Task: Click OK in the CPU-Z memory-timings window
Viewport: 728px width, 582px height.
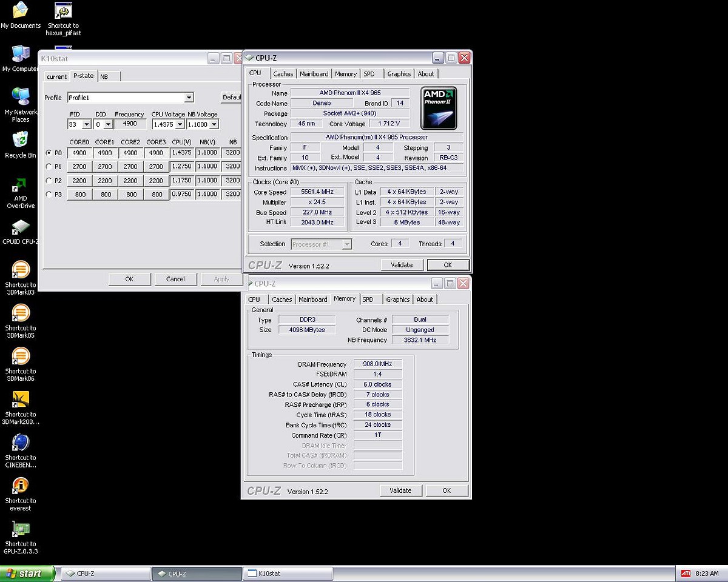Action: (x=447, y=490)
